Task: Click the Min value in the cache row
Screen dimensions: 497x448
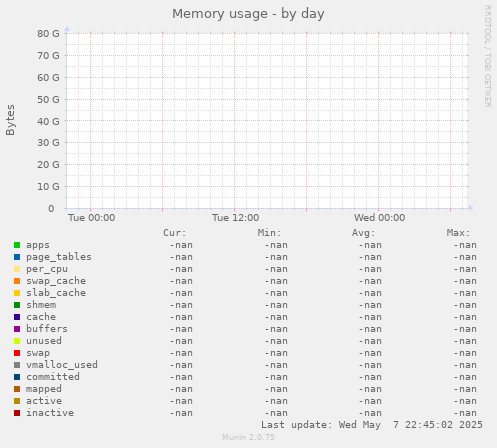Action: coord(276,317)
